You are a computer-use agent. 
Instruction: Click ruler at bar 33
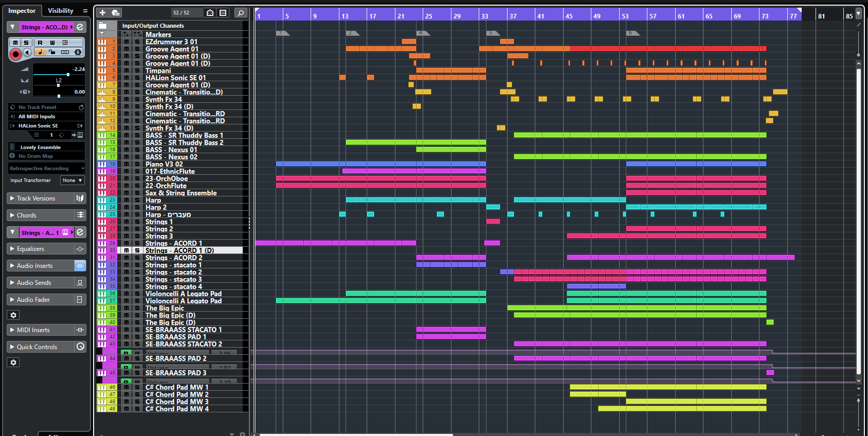click(x=484, y=16)
